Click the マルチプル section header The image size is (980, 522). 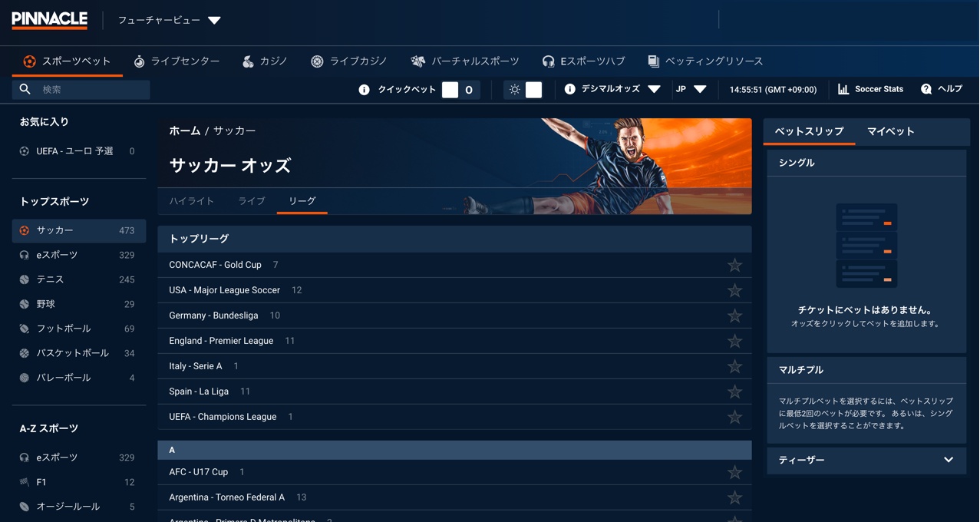click(866, 370)
